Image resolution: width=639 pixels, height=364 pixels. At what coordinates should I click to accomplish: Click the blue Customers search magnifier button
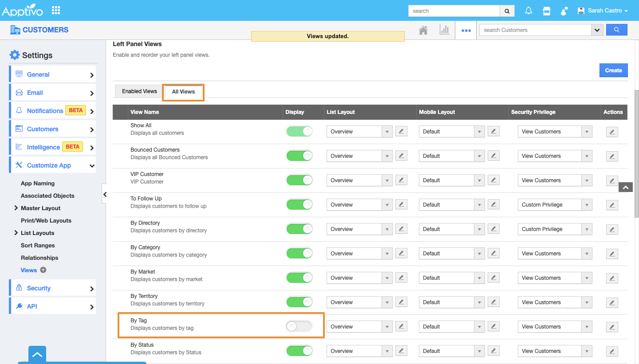pos(616,30)
